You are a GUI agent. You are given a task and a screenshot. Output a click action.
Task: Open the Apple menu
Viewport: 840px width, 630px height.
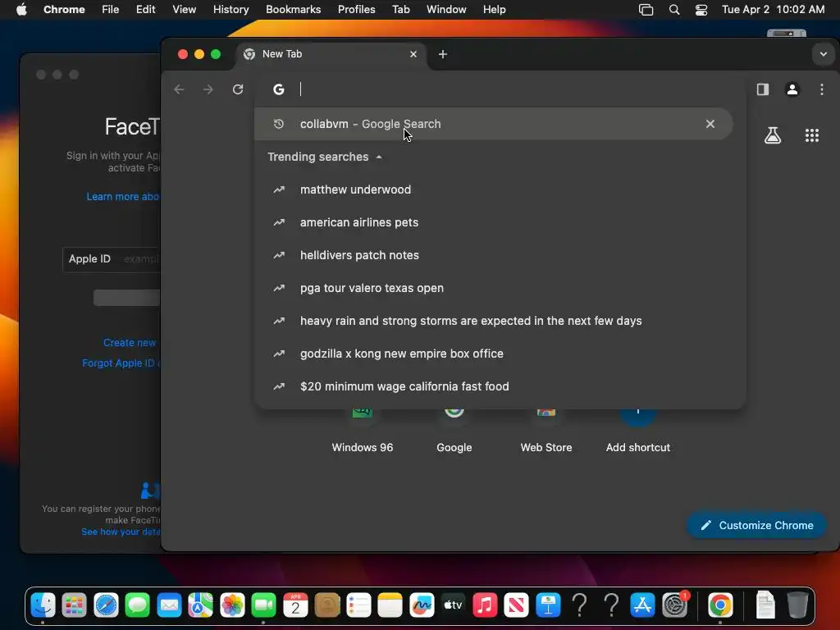pos(21,10)
